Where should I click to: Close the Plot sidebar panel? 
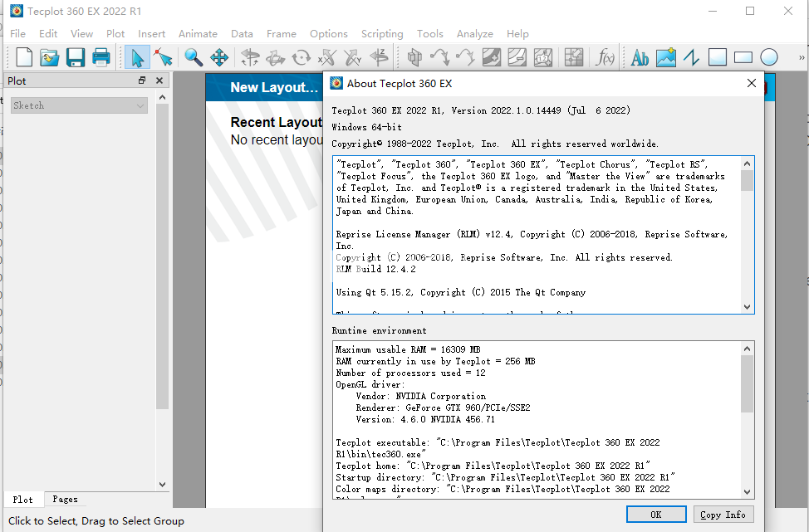pyautogui.click(x=159, y=81)
